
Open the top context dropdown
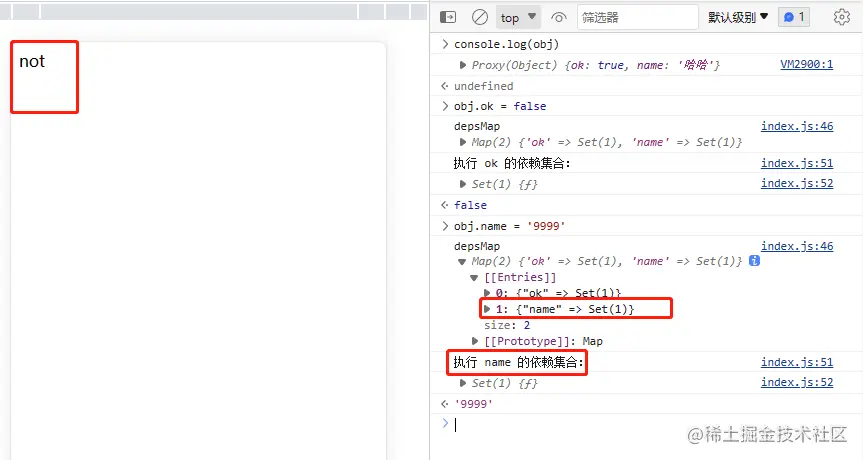518,18
